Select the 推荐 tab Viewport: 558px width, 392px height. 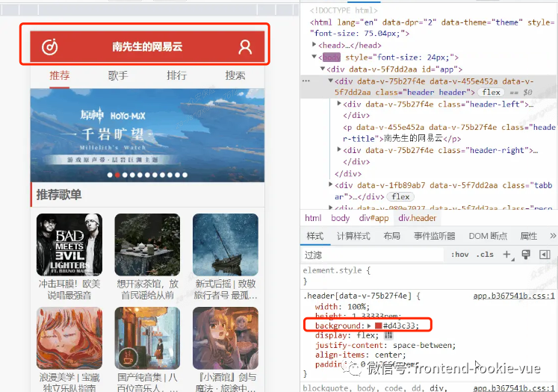[x=60, y=75]
